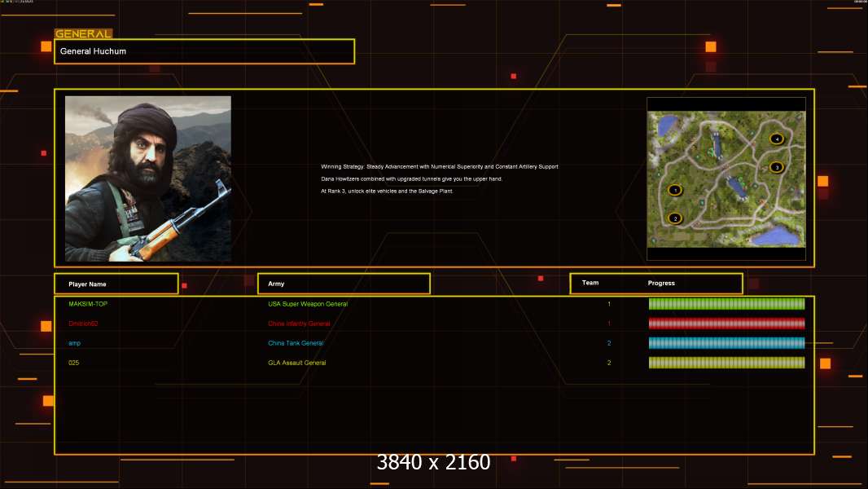The height and width of the screenshot is (489, 868).
Task: Click start position marker 1 on map
Action: pos(675,191)
